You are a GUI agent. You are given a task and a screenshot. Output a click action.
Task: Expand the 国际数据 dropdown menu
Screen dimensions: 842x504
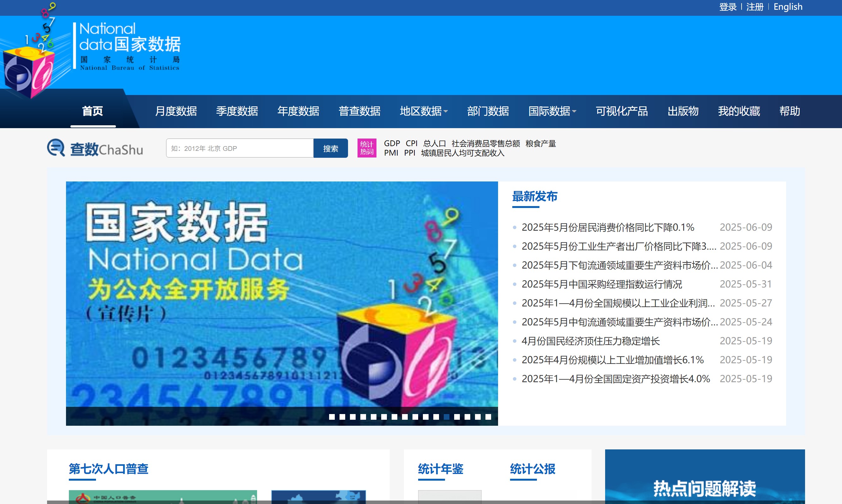point(552,111)
